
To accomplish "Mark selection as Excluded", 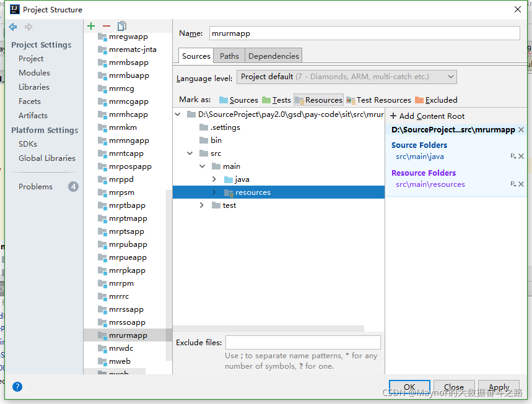I will (438, 100).
